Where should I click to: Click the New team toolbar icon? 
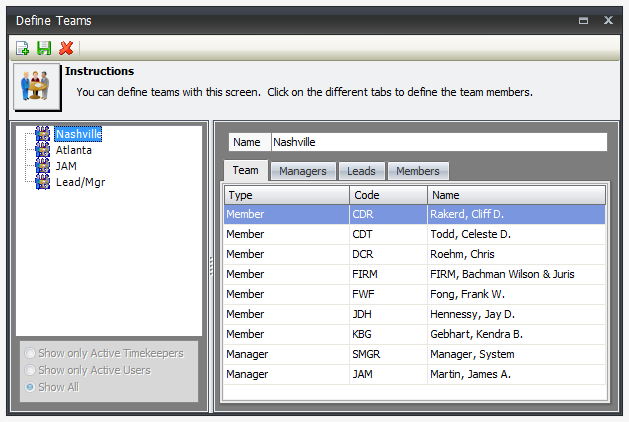click(22, 48)
